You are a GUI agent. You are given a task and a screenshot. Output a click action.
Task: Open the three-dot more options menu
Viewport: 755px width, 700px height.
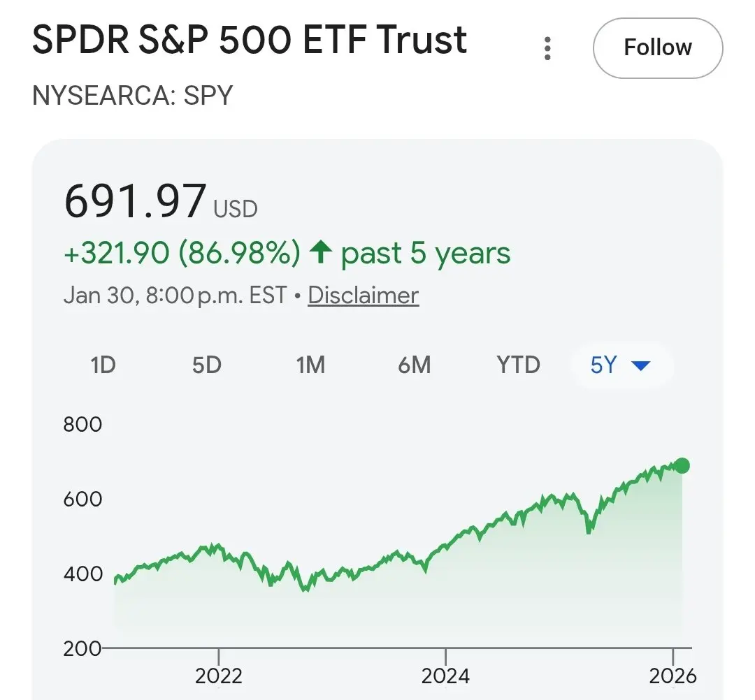(547, 48)
